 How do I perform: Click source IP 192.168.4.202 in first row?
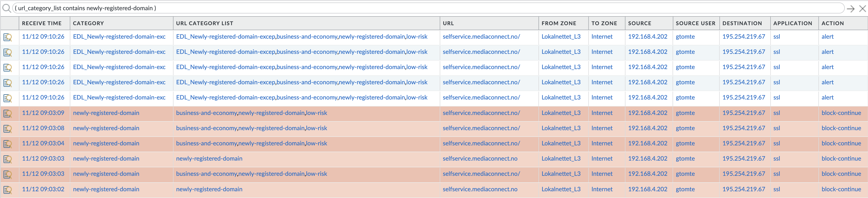coord(647,37)
